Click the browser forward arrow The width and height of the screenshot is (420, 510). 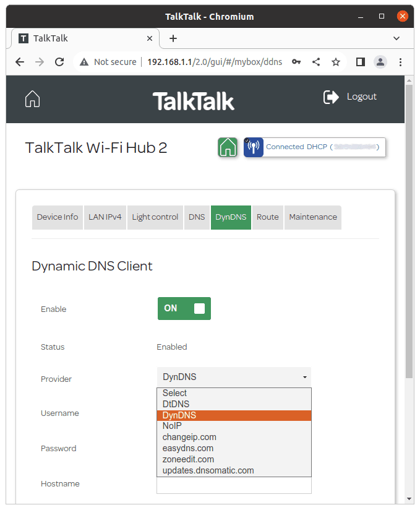pyautogui.click(x=40, y=62)
